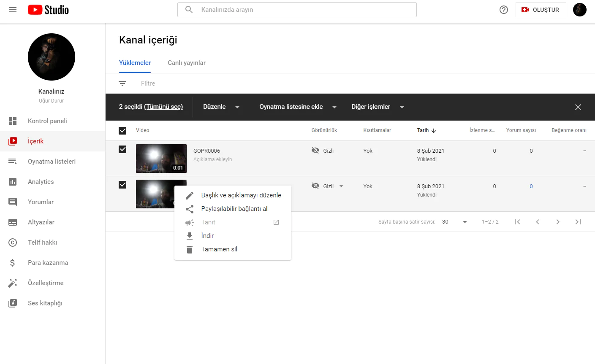Switch to Canlı yayınlar tab
This screenshot has width=595, height=364.
[x=187, y=63]
